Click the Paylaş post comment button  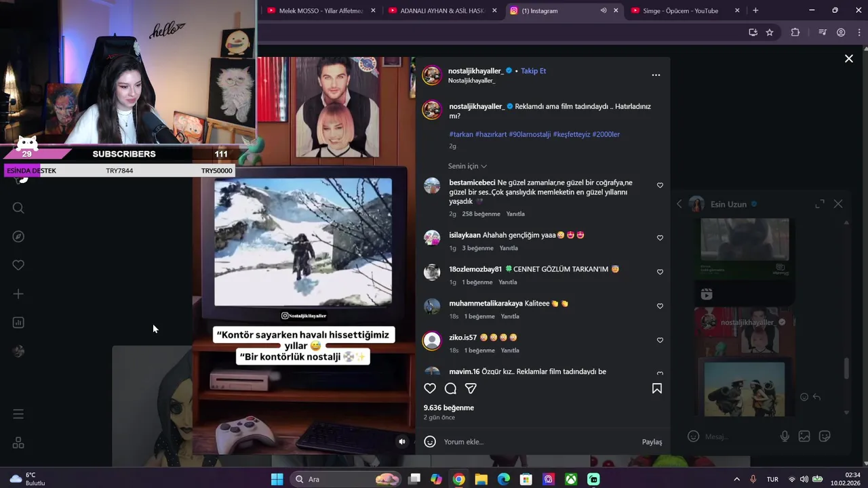tap(652, 442)
